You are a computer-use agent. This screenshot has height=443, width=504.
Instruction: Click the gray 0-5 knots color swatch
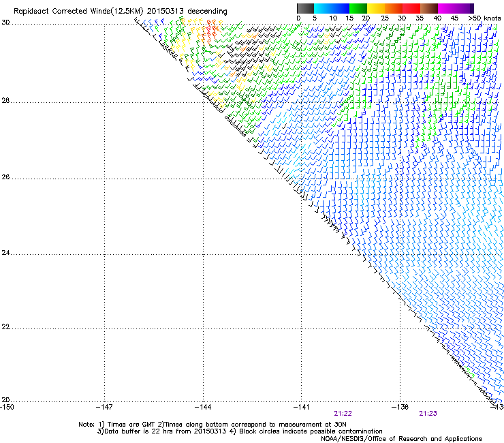click(305, 8)
